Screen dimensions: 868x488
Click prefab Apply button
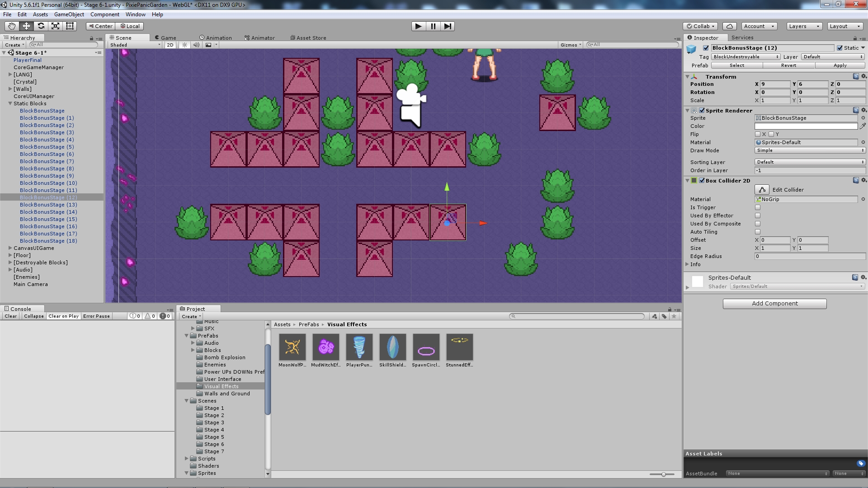[840, 66]
